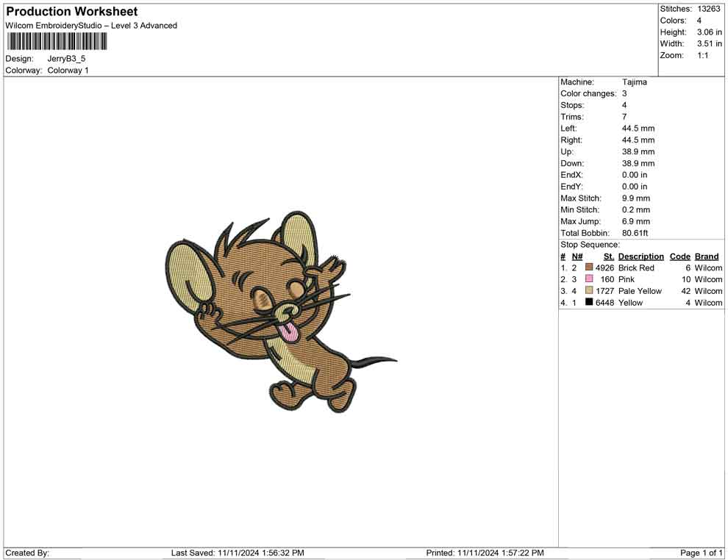Click the Zoom value '1:1'
728x560 pixels.
703,55
